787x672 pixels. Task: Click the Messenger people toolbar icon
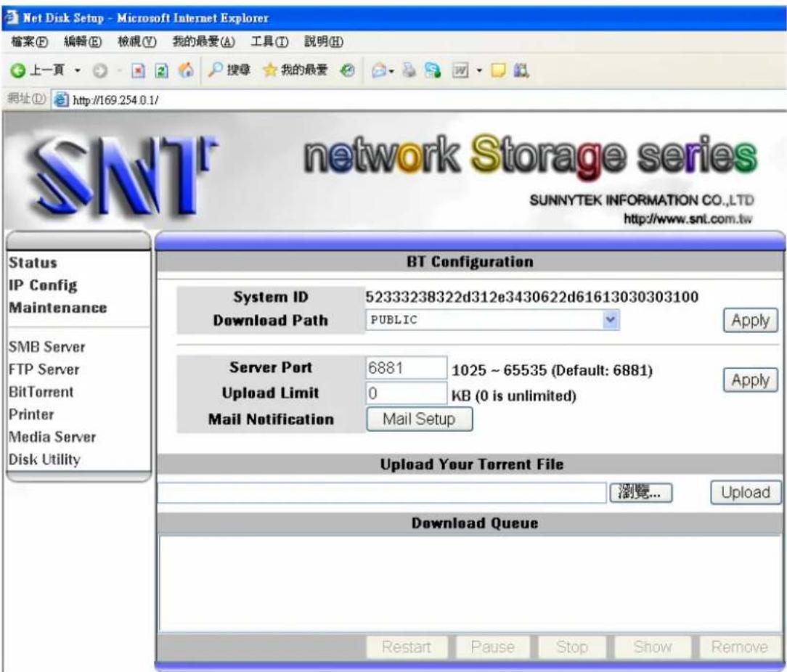point(432,71)
